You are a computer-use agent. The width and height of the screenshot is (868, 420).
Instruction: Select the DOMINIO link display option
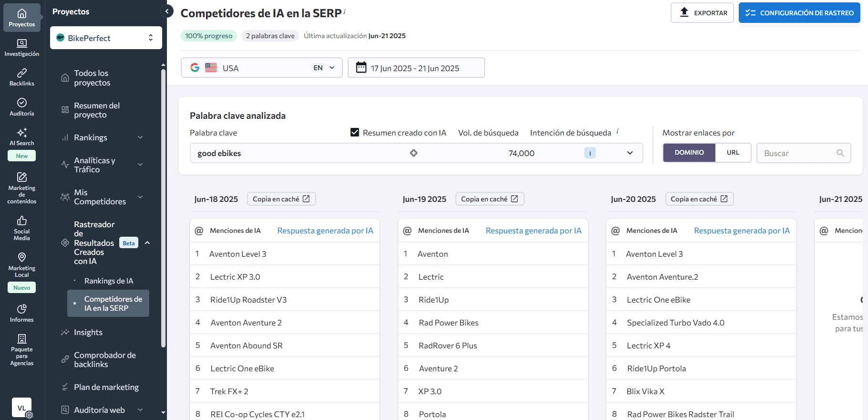coord(689,153)
